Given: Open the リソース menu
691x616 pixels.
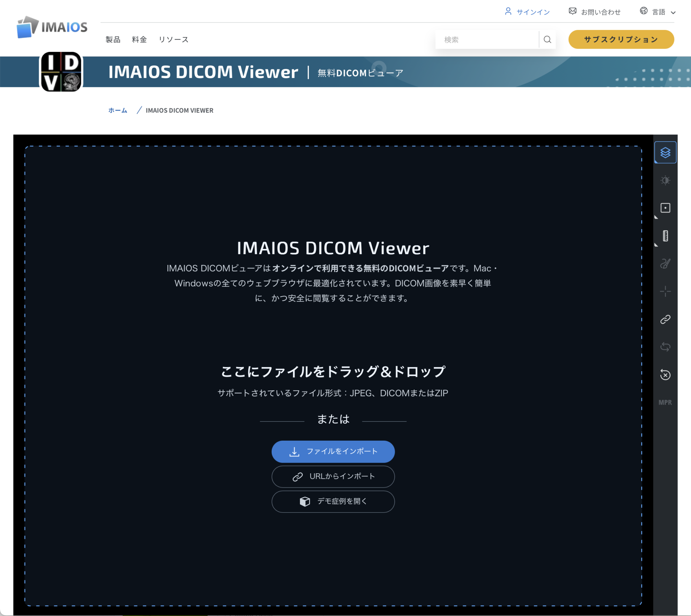Looking at the screenshot, I should pos(173,39).
